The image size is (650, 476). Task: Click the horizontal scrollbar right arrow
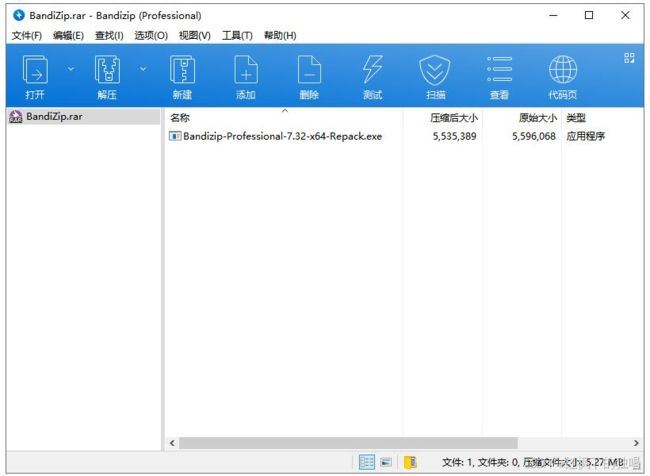coord(636,443)
